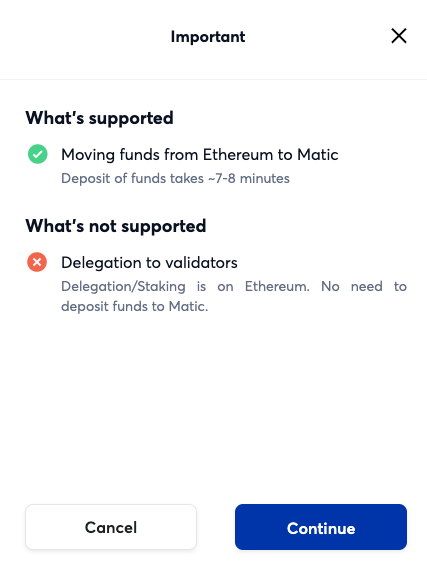Select the What's supported heading

click(99, 118)
